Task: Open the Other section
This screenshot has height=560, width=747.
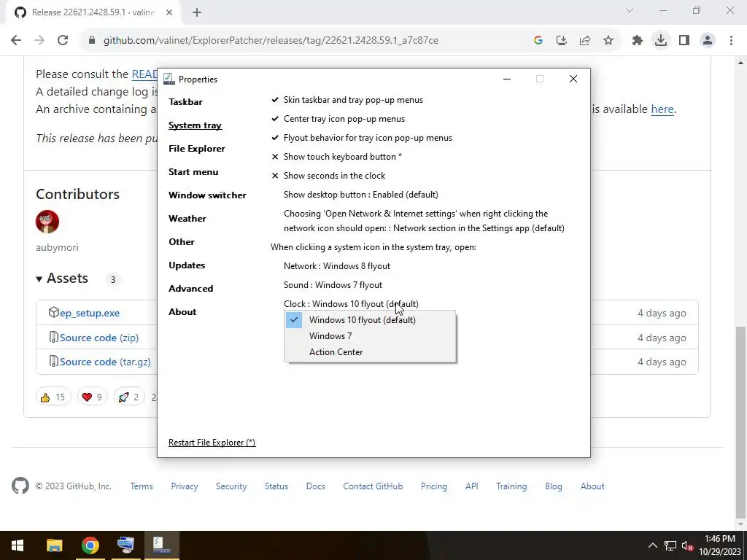Action: (182, 242)
